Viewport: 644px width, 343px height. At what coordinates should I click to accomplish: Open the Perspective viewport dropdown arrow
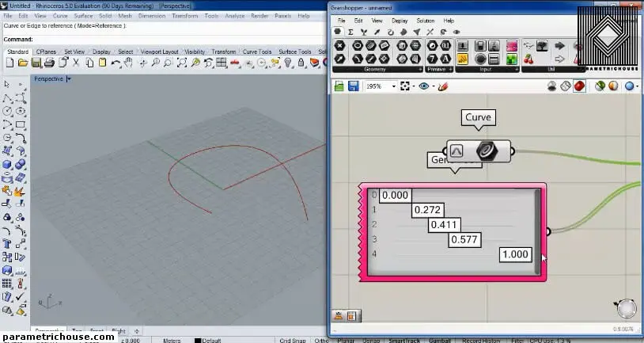coord(69,79)
